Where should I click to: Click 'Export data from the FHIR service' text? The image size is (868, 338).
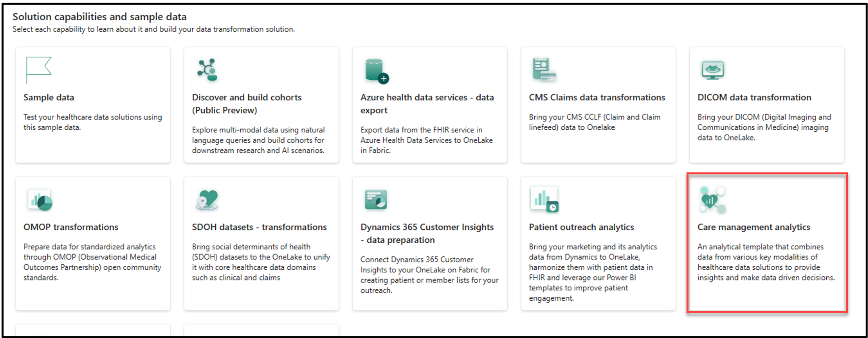[427, 140]
